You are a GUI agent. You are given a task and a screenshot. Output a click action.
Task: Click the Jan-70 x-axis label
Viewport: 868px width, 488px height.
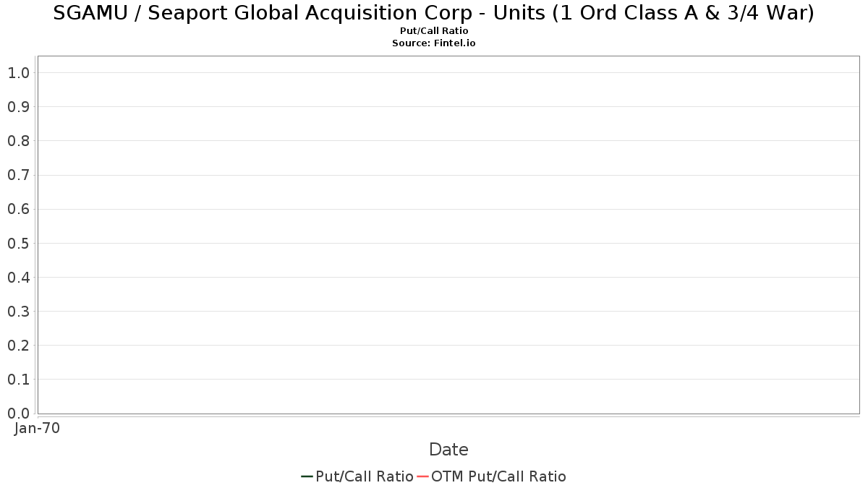[37, 428]
